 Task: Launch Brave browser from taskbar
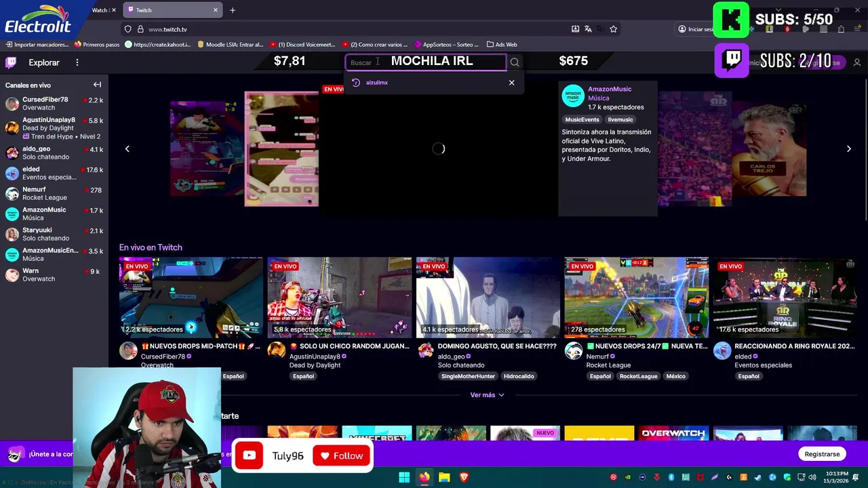(x=464, y=477)
